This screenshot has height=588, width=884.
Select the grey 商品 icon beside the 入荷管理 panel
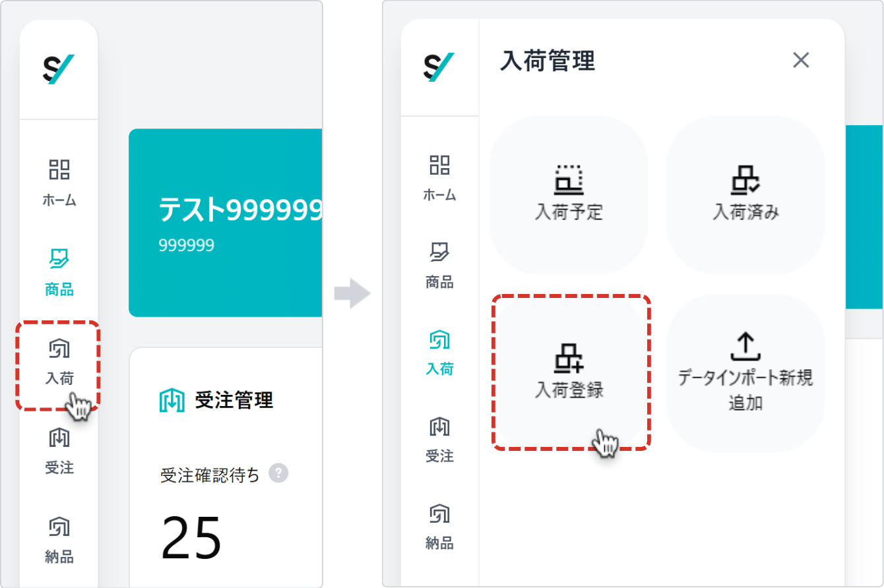tap(439, 264)
